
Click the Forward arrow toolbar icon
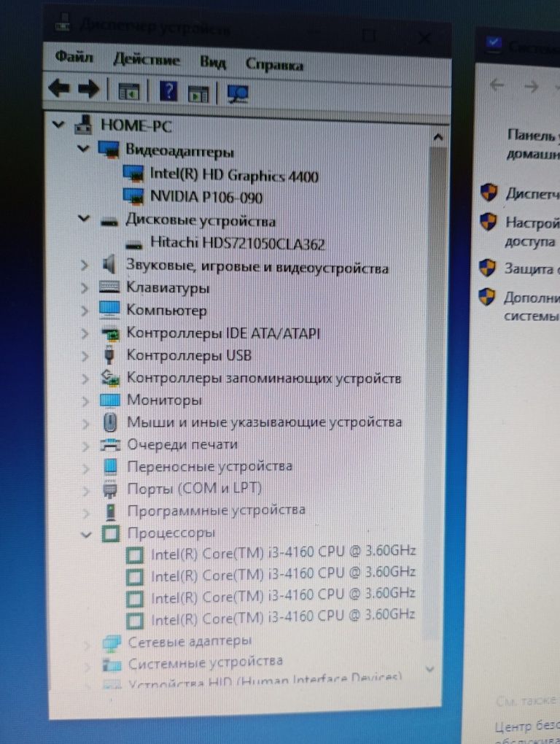click(89, 89)
